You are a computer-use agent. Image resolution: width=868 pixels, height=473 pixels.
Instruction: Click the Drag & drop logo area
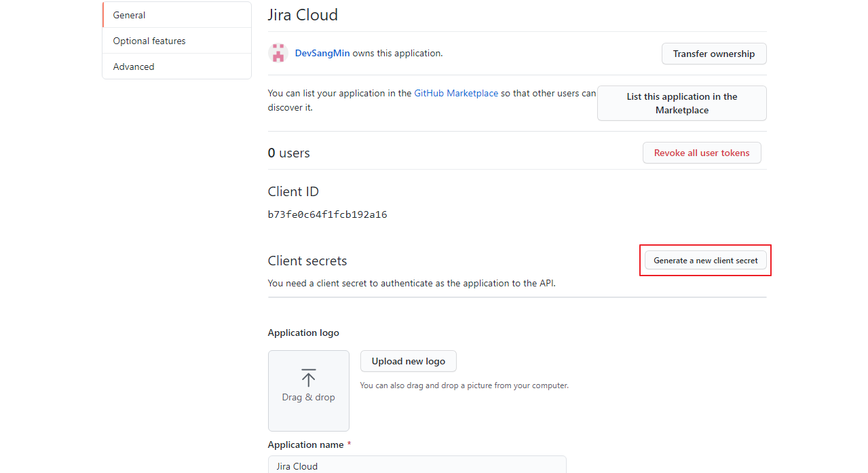309,391
